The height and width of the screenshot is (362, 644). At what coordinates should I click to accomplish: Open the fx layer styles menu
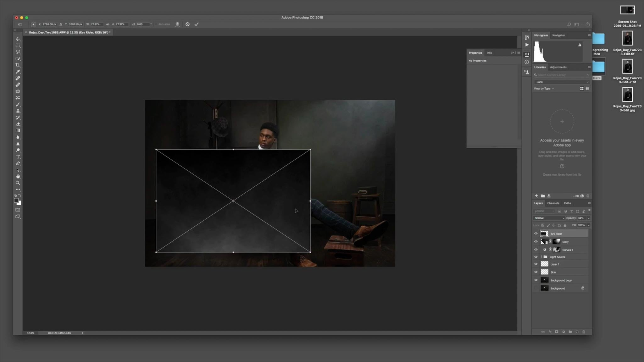(550, 332)
